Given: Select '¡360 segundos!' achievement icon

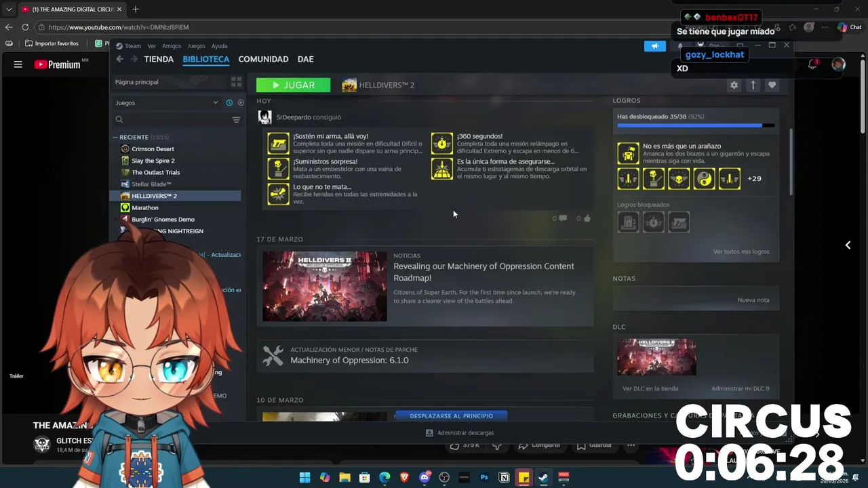Looking at the screenshot, I should click(442, 144).
